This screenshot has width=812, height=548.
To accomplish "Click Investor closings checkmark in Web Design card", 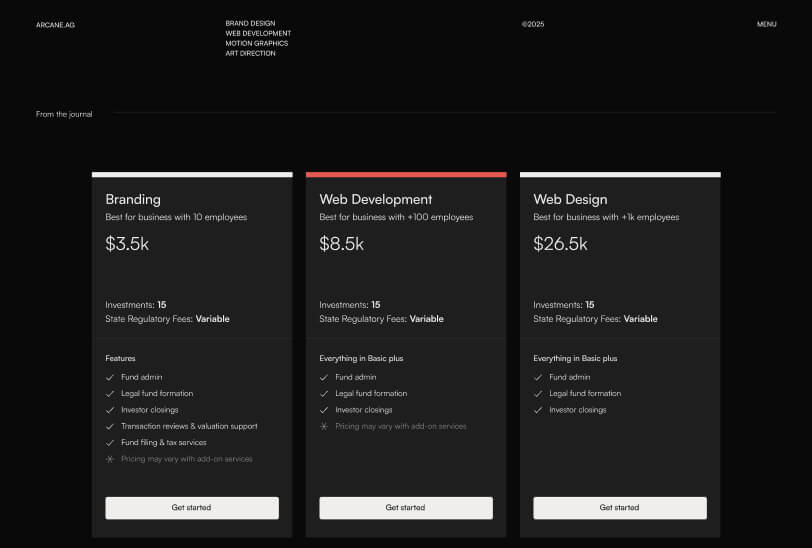I will pos(538,410).
